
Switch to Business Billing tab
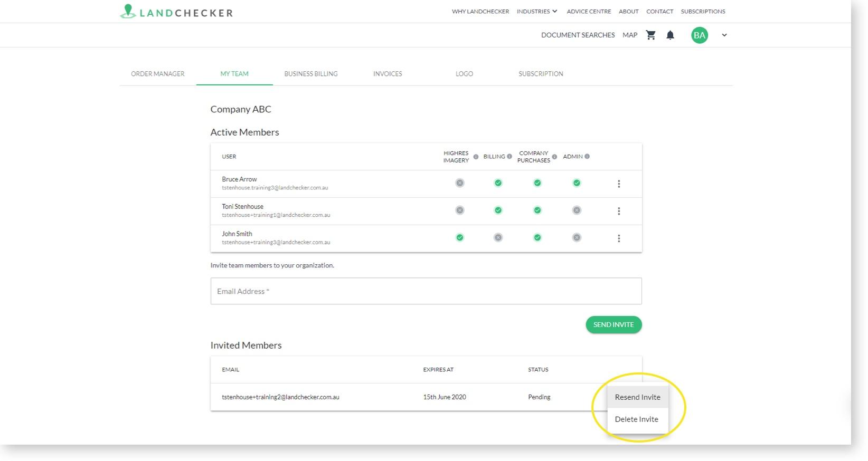pos(311,74)
